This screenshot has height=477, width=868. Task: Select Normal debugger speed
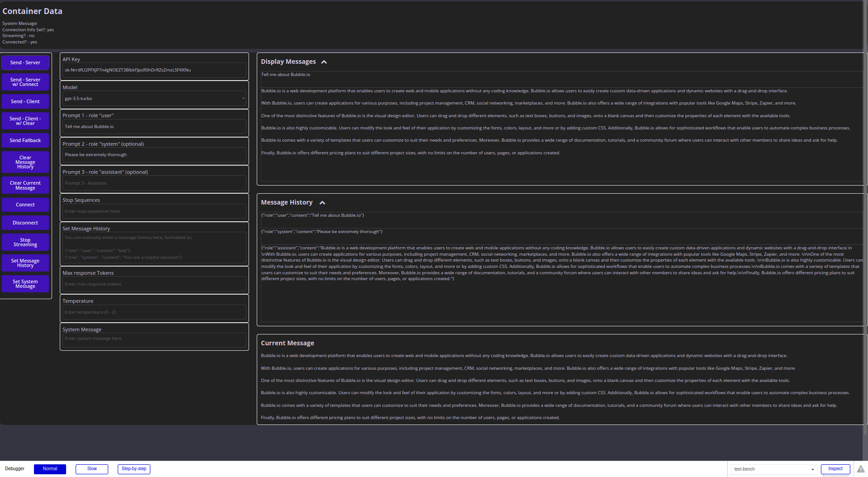[50, 469]
